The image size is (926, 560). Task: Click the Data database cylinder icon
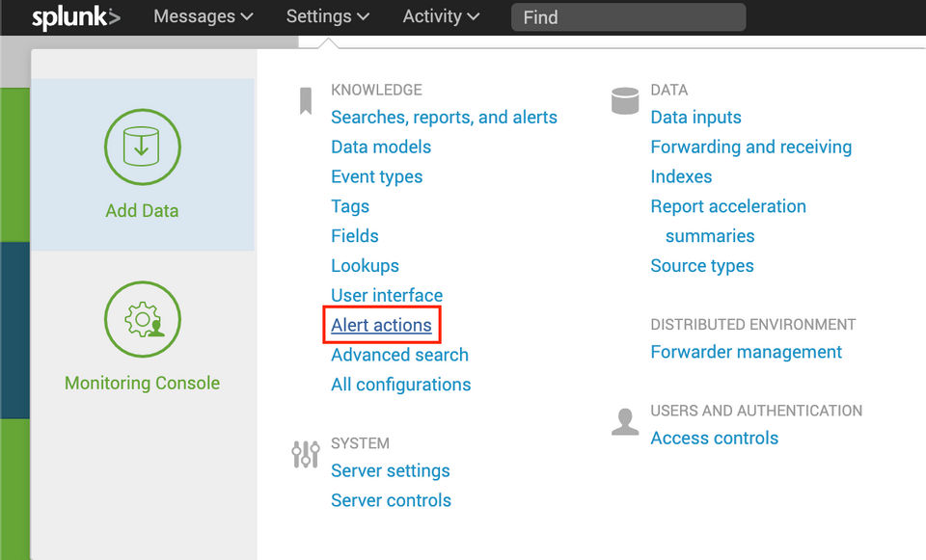pyautogui.click(x=625, y=100)
